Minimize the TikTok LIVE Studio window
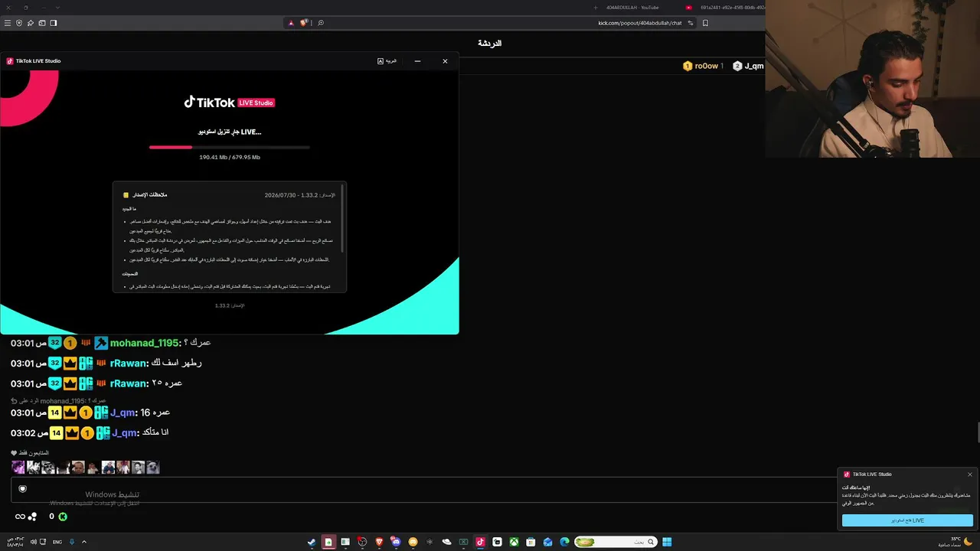The width and height of the screenshot is (980, 551). click(x=417, y=61)
